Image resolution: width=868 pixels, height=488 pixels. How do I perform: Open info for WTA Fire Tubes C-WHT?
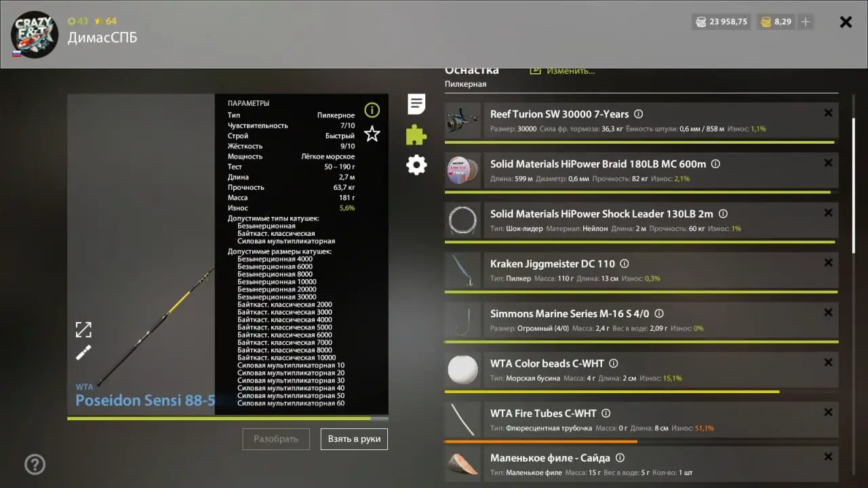(x=606, y=413)
